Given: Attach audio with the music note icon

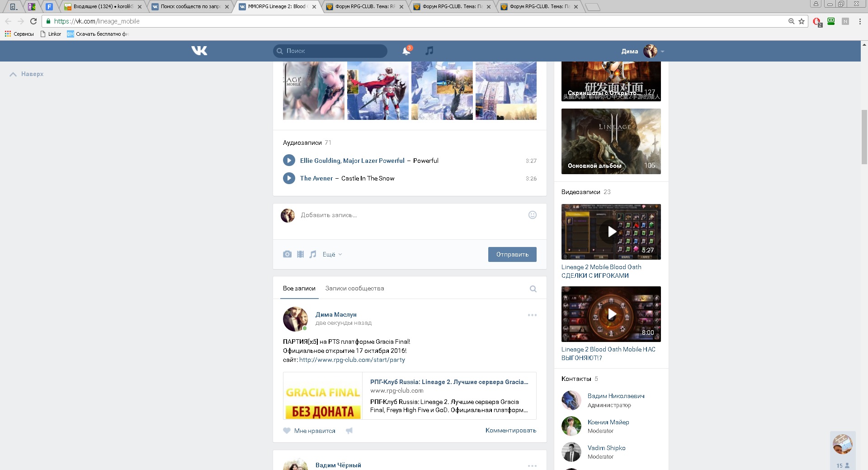Looking at the screenshot, I should [313, 254].
